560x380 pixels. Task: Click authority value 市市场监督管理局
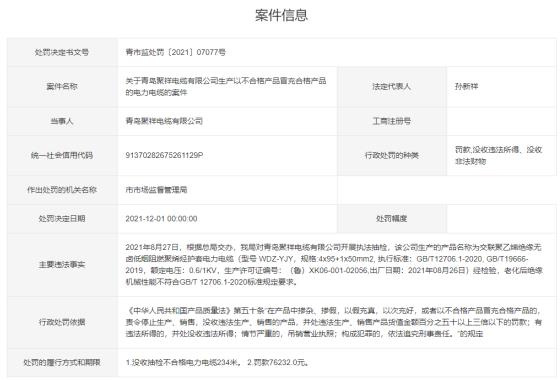pos(156,190)
